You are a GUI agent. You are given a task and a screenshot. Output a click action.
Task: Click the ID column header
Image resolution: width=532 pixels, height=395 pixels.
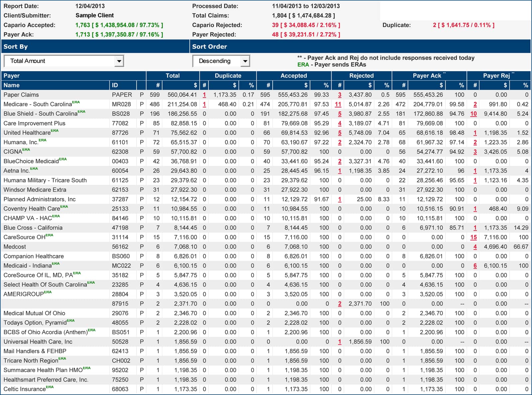[123, 85]
